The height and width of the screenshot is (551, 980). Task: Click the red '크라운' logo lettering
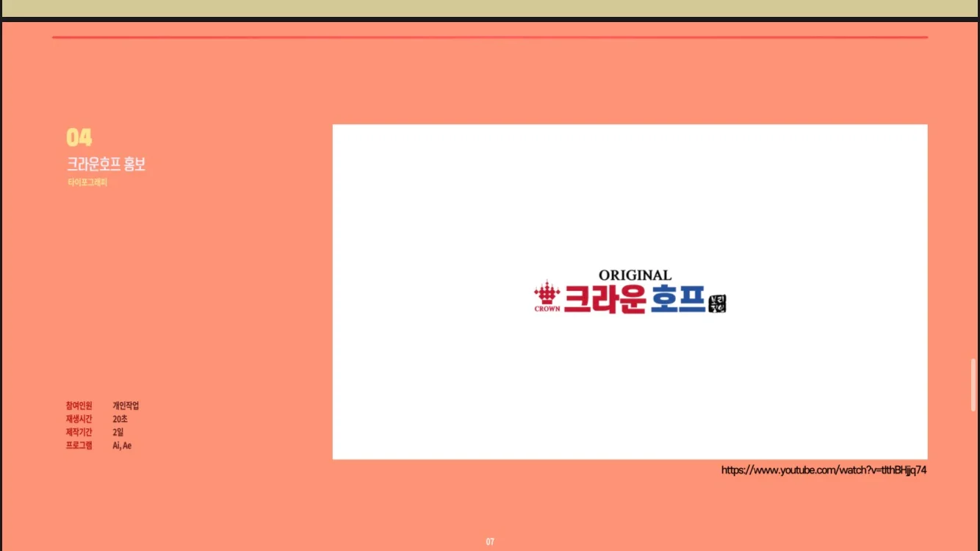click(x=604, y=298)
